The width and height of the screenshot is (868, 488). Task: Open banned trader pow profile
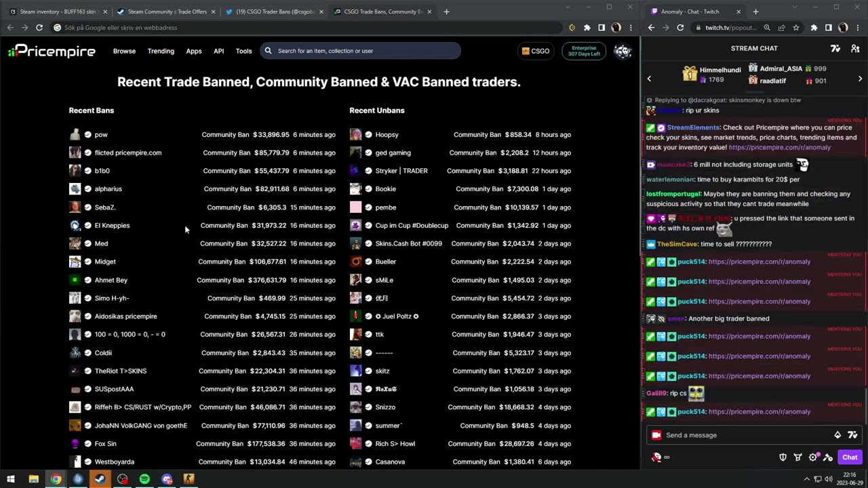[x=101, y=135]
